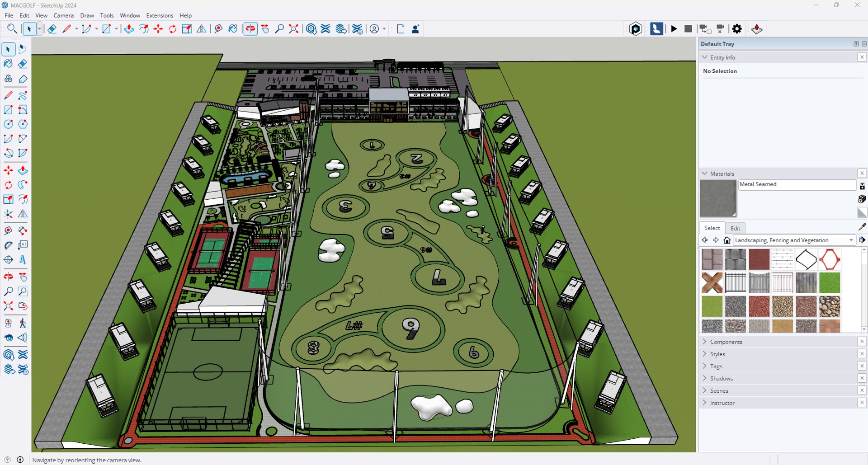Collapse the Materials panel
The image size is (868, 465).
[x=705, y=174]
